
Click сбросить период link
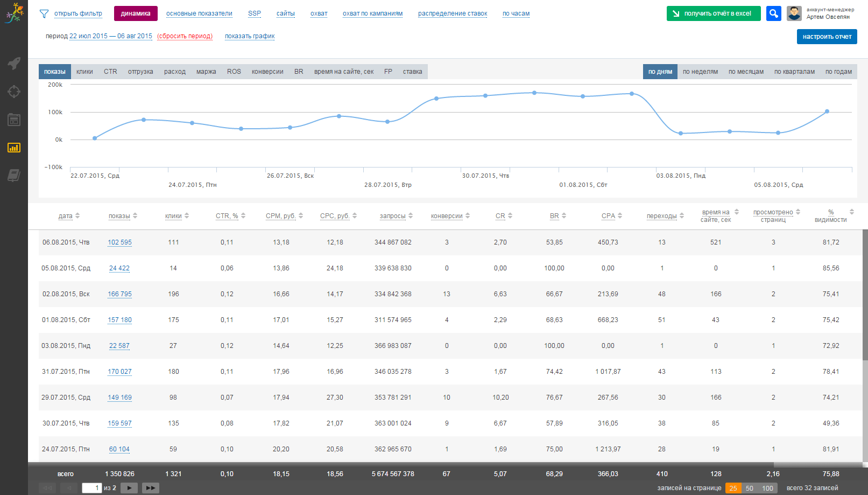[185, 36]
